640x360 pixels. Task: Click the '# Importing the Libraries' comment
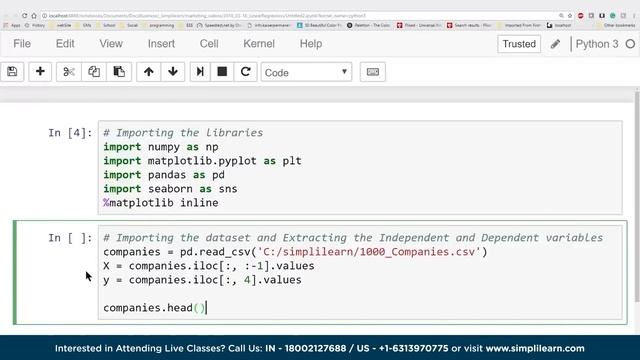(183, 133)
